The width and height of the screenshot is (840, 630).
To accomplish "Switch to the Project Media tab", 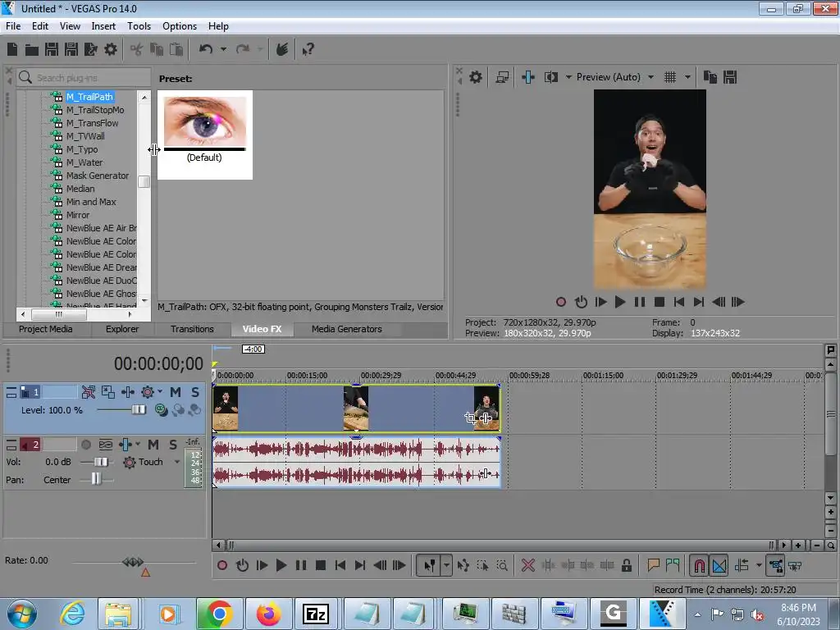I will click(x=46, y=329).
